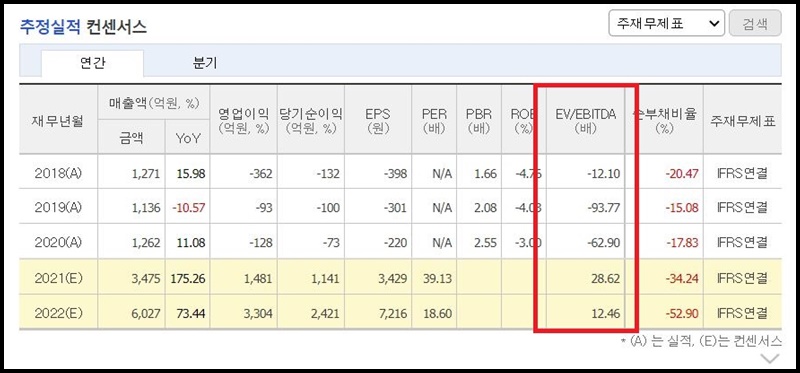This screenshot has width=800, height=373.
Task: Click the 검색 button
Action: (x=755, y=23)
